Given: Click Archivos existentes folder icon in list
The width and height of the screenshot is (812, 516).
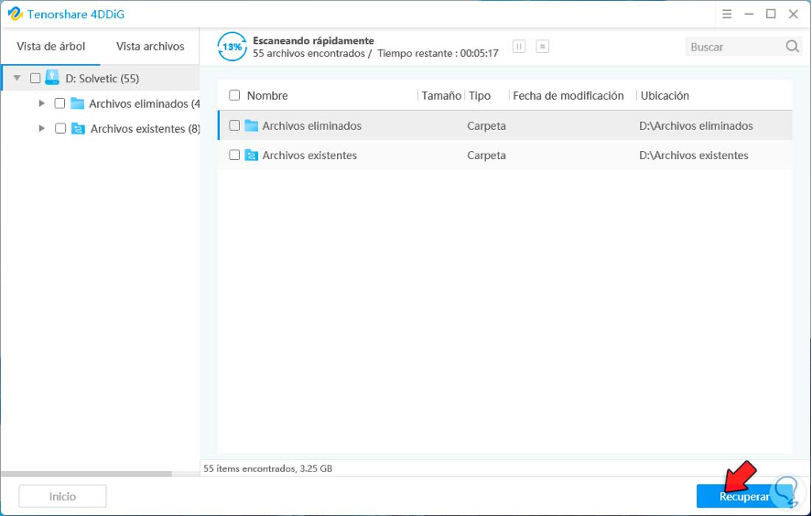Looking at the screenshot, I should (251, 155).
